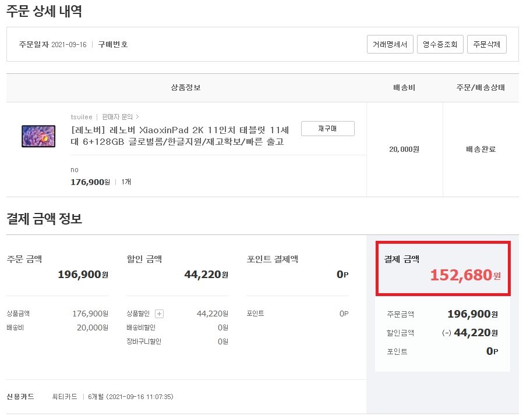Delete order with 주문삭제 button
523x420 pixels.
coord(487,44)
